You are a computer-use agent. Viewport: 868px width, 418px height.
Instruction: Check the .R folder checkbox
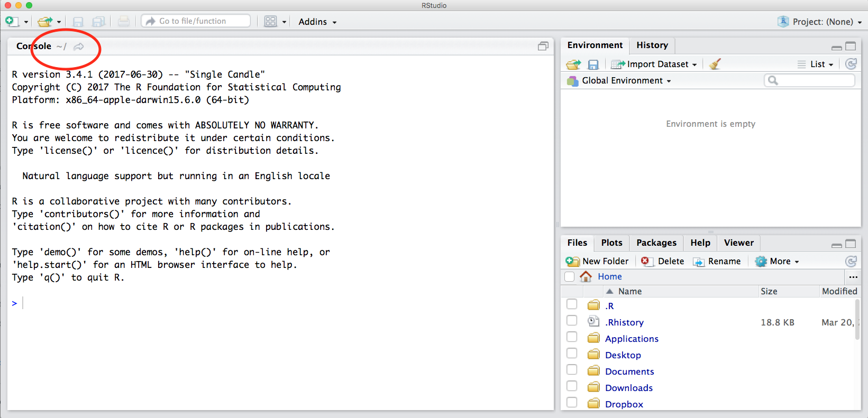[572, 304]
